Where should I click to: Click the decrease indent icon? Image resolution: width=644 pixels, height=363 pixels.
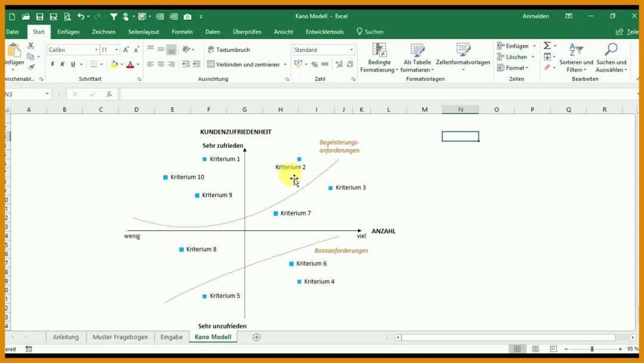186,64
